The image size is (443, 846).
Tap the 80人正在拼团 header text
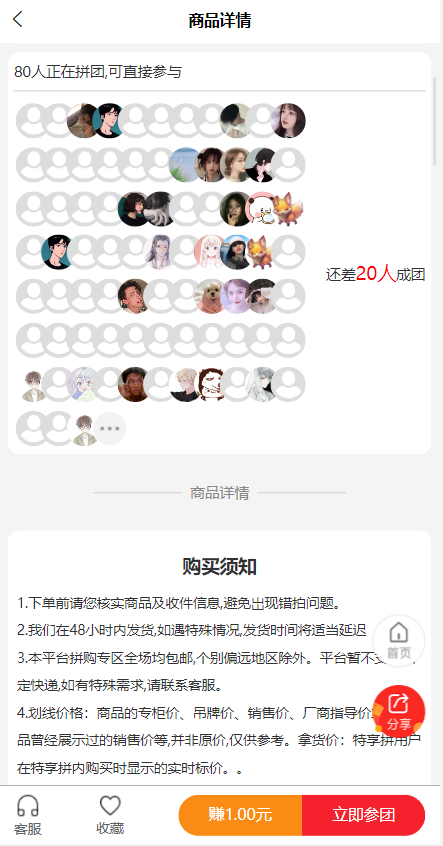(x=98, y=72)
